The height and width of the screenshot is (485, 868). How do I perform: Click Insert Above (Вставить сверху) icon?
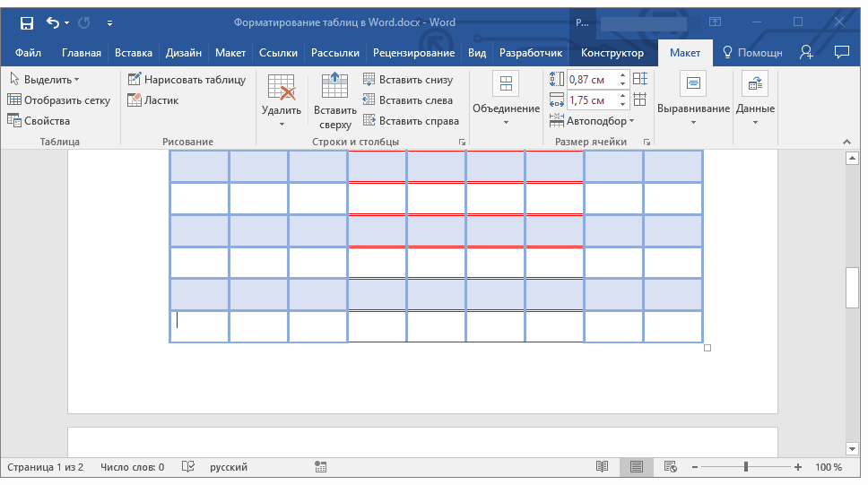[x=334, y=100]
